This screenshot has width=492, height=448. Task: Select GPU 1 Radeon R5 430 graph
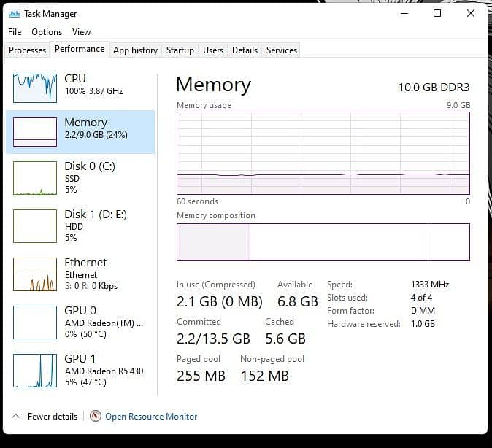click(35, 371)
